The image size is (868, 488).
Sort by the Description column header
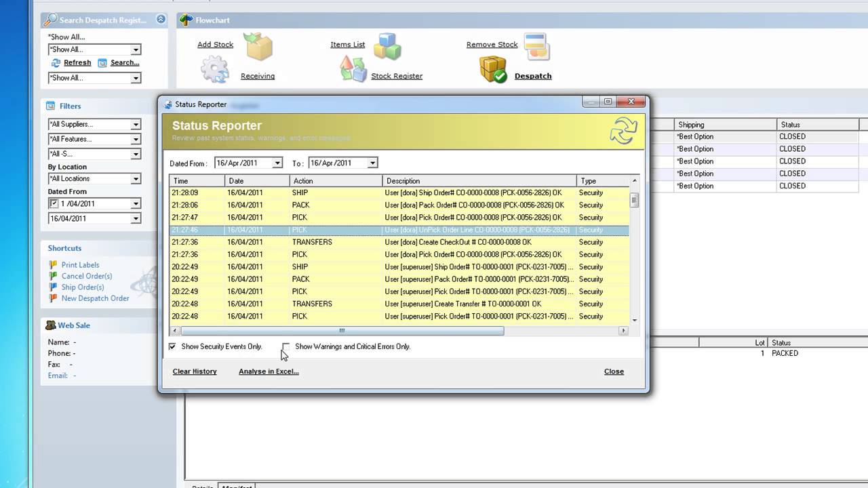pyautogui.click(x=479, y=181)
